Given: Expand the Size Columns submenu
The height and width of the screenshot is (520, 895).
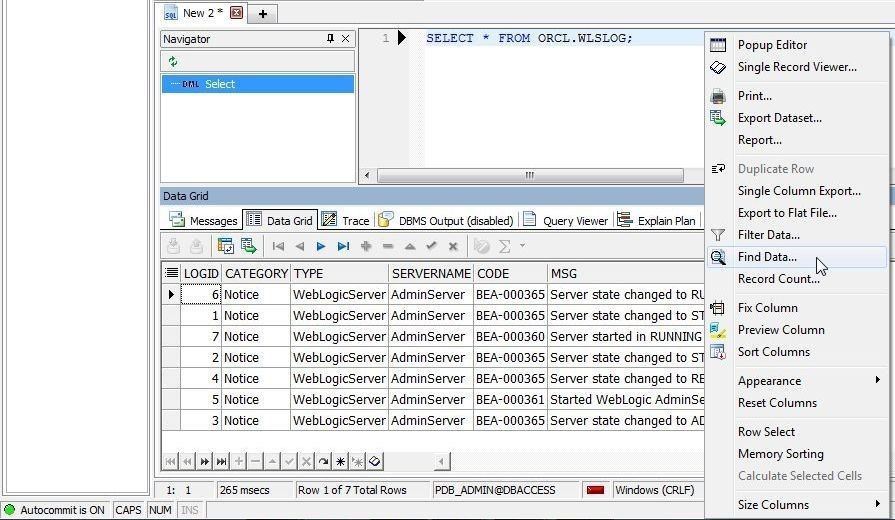Looking at the screenshot, I should click(797, 505).
